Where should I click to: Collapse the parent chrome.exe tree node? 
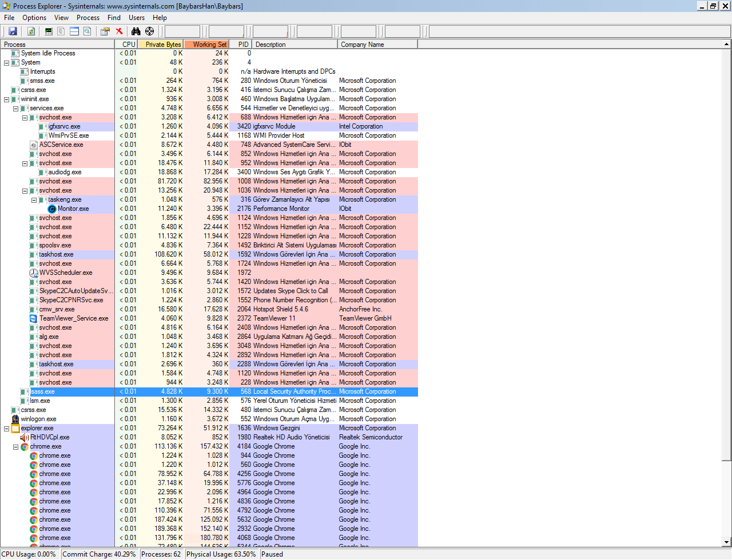[x=16, y=447]
